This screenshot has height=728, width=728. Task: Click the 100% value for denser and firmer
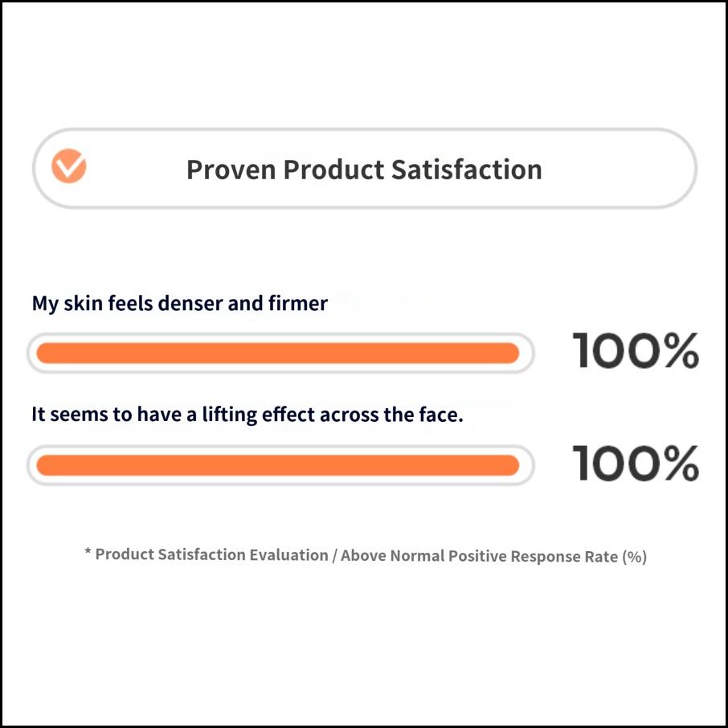point(635,352)
